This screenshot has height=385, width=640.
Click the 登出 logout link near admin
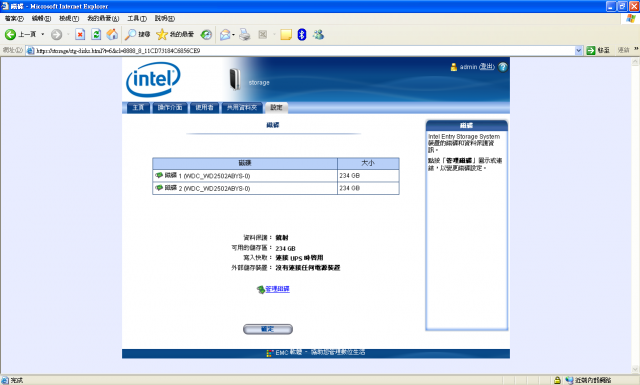coord(487,67)
